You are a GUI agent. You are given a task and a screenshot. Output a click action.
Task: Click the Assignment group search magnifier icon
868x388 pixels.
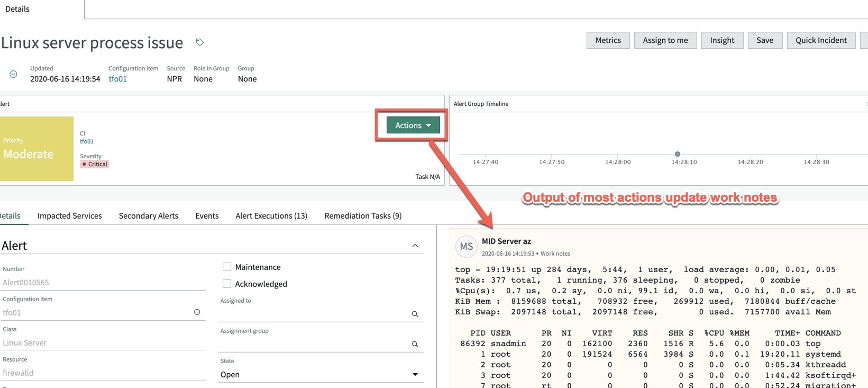click(x=415, y=344)
